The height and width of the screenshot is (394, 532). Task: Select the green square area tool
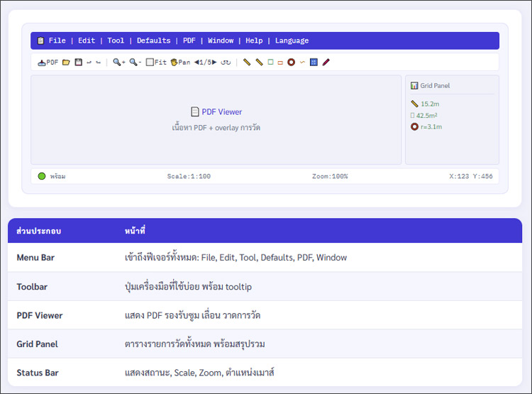click(x=270, y=62)
